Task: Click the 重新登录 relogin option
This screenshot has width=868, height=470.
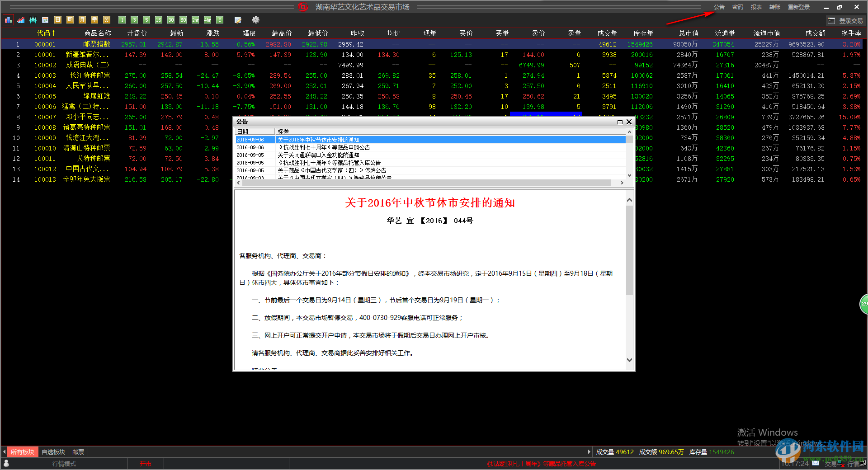Action: coord(798,7)
